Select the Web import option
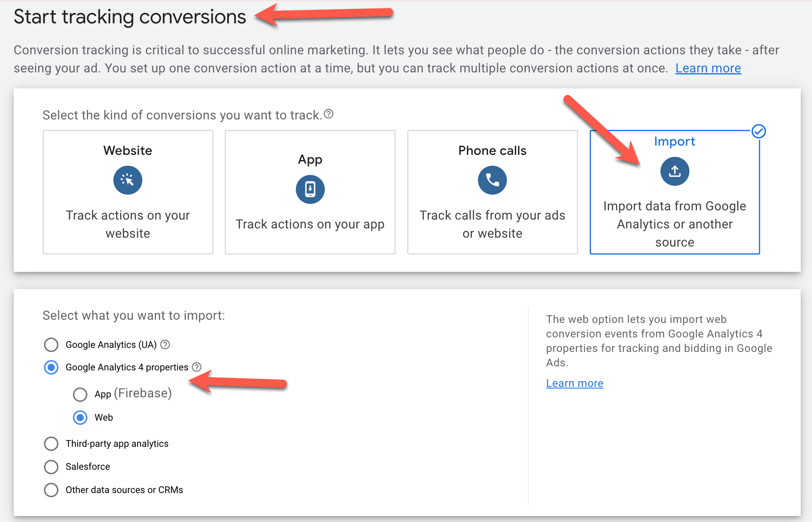The width and height of the screenshot is (812, 522). [80, 417]
